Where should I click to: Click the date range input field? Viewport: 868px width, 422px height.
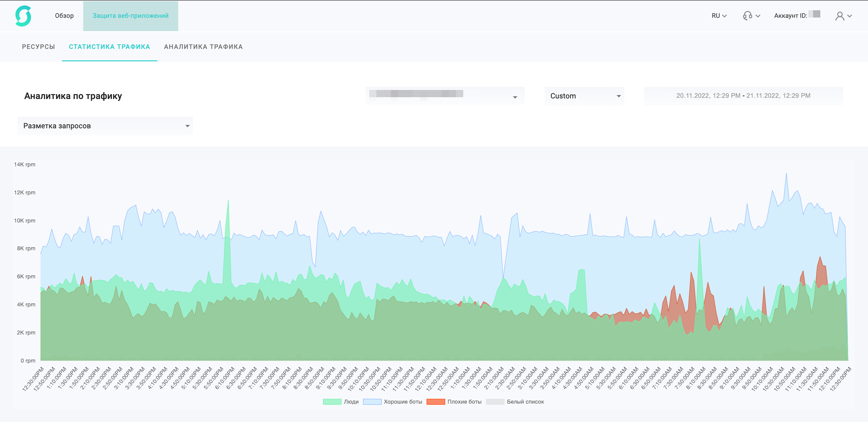coord(743,96)
